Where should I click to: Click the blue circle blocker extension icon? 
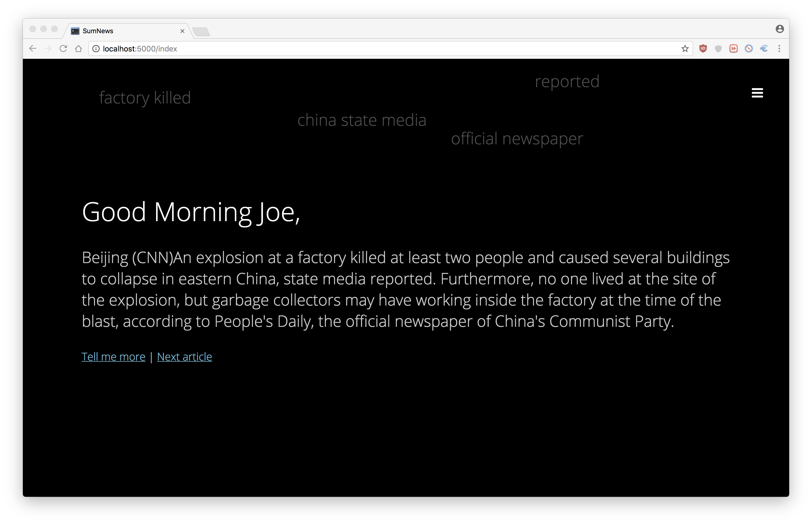click(748, 49)
